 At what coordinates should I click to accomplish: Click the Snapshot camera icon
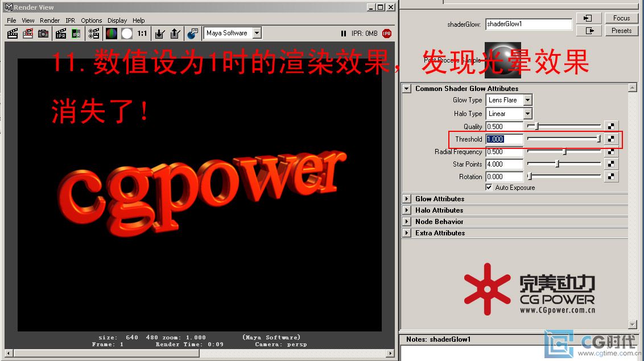43,34
